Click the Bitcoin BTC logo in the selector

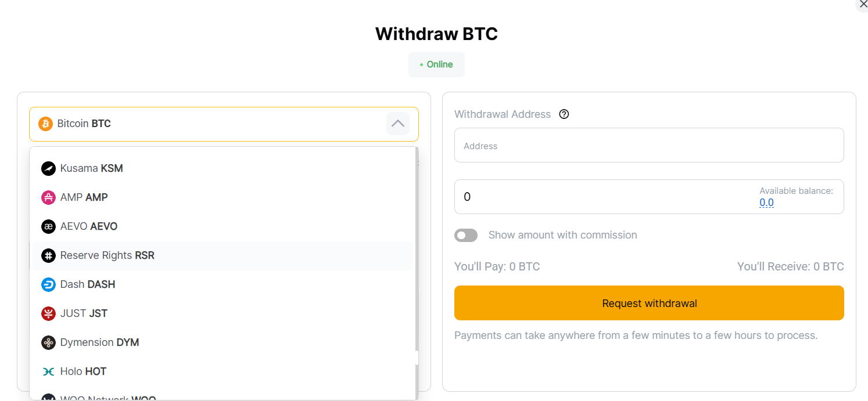45,124
